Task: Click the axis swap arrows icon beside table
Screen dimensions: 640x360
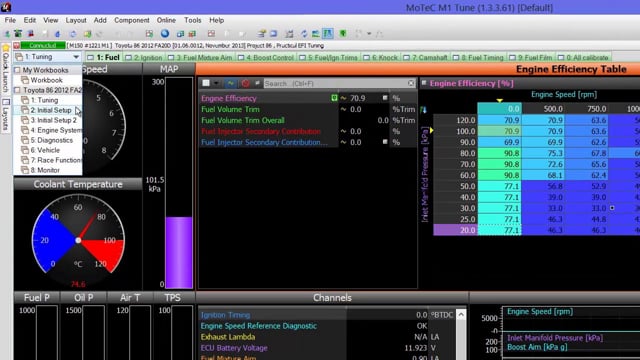Action: (x=424, y=109)
